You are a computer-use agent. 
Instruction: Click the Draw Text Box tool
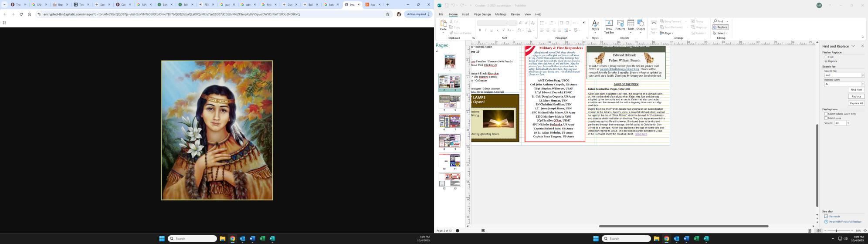[609, 26]
